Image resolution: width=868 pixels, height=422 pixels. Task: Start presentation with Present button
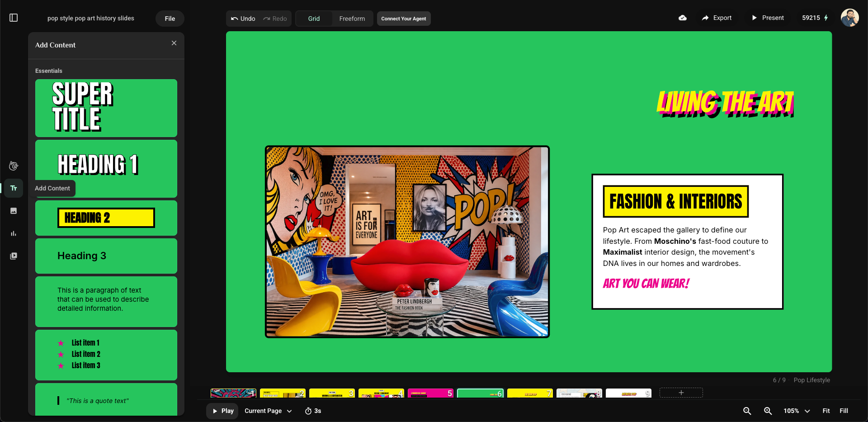[x=768, y=18]
